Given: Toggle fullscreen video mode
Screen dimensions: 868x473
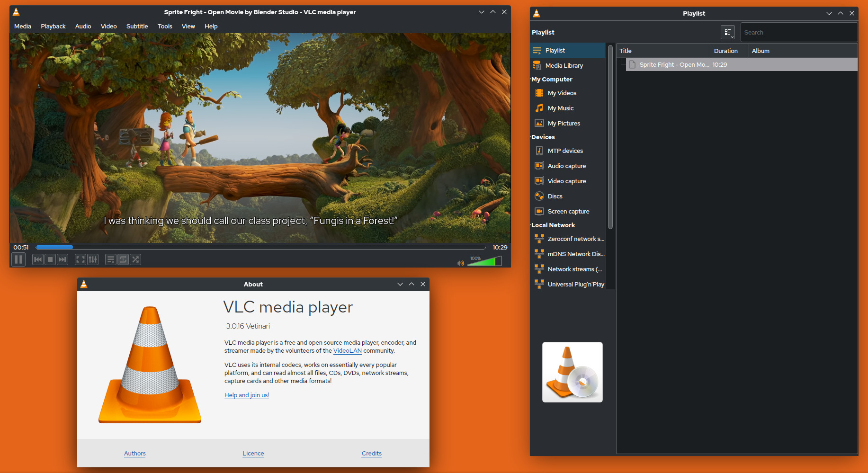Looking at the screenshot, I should click(x=80, y=259).
